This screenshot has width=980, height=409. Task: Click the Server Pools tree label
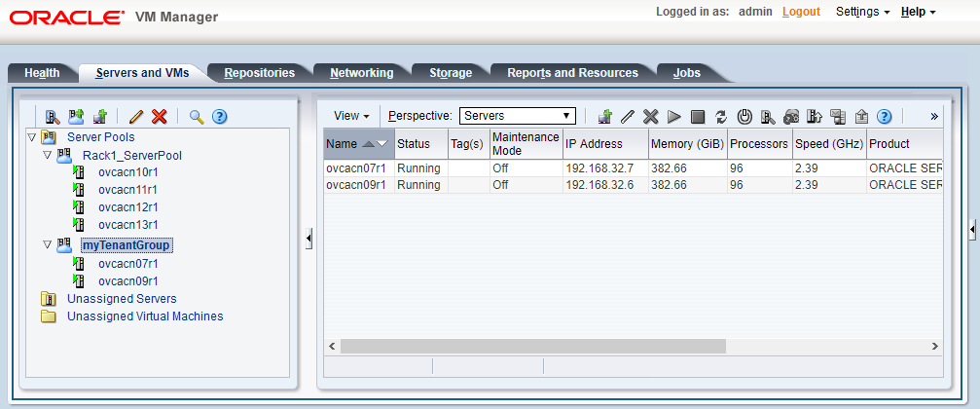coord(100,137)
